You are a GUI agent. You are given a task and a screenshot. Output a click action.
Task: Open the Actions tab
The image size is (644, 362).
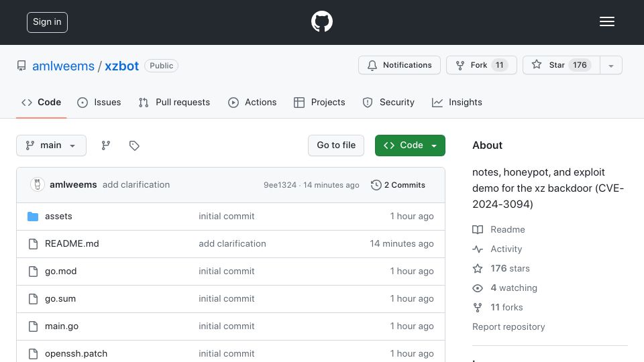252,102
